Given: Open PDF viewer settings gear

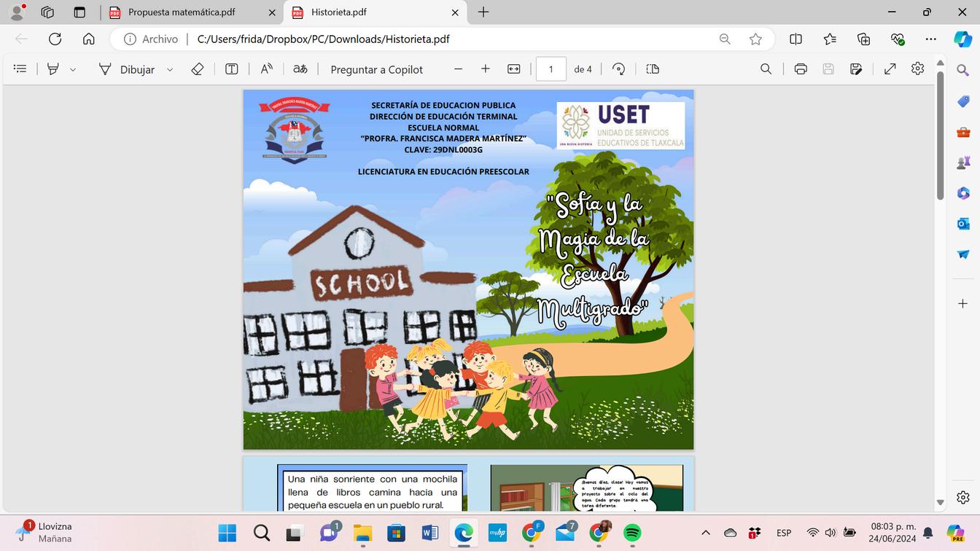Looking at the screenshot, I should [918, 69].
